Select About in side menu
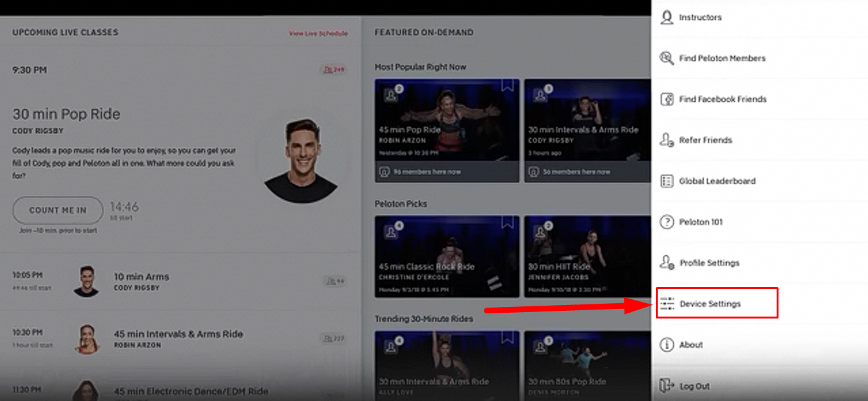Image resolution: width=868 pixels, height=401 pixels. pyautogui.click(x=759, y=345)
